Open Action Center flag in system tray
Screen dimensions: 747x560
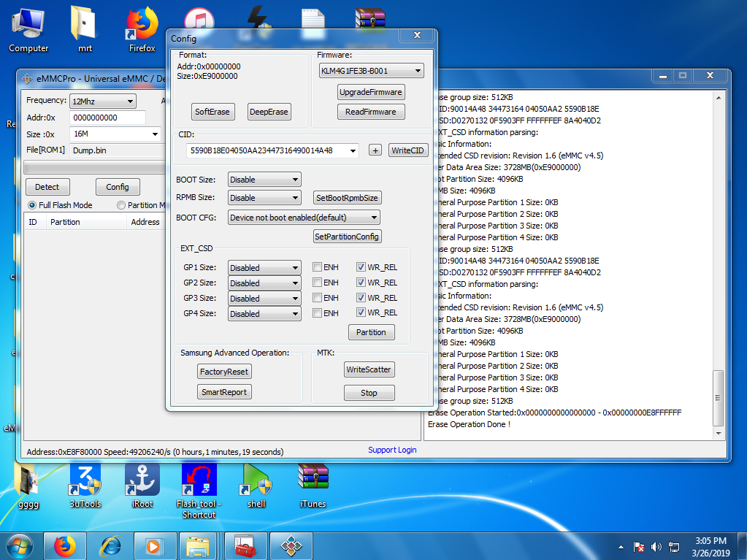[x=638, y=547]
